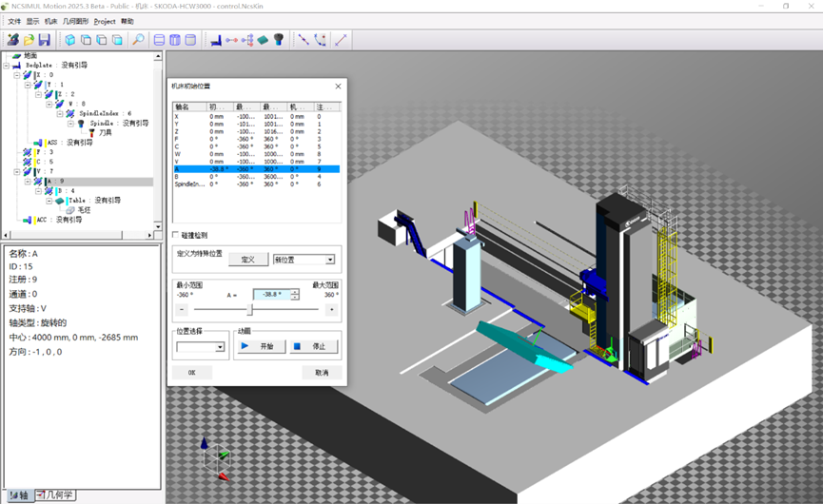Click the 取消 cancel button
823x504 pixels.
pos(322,373)
